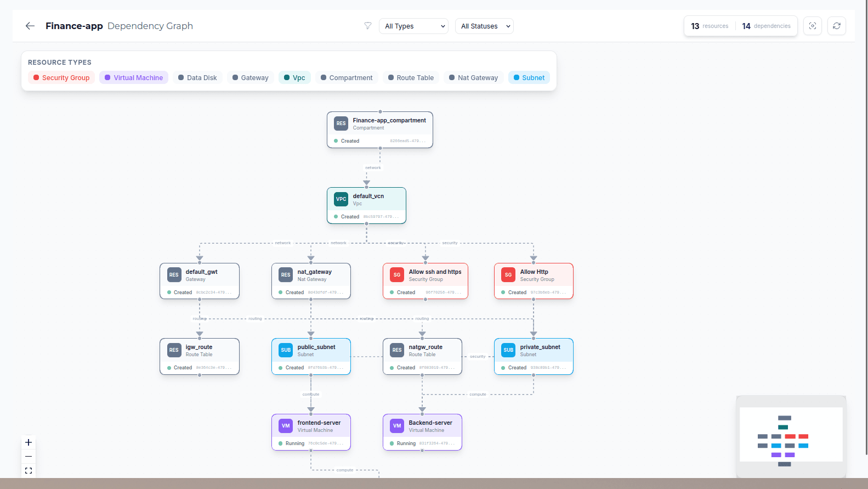Zoom in with the plus button
This screenshot has height=489, width=868.
(29, 442)
